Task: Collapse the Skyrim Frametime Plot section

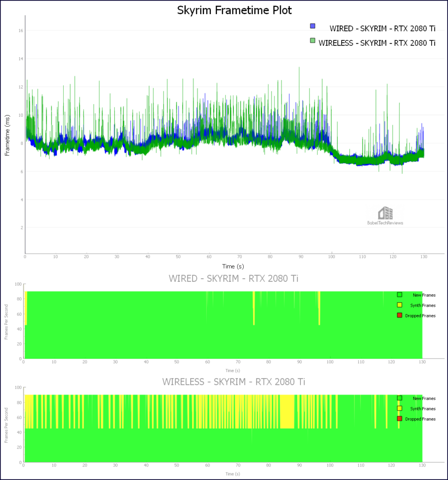Action: [x=234, y=10]
